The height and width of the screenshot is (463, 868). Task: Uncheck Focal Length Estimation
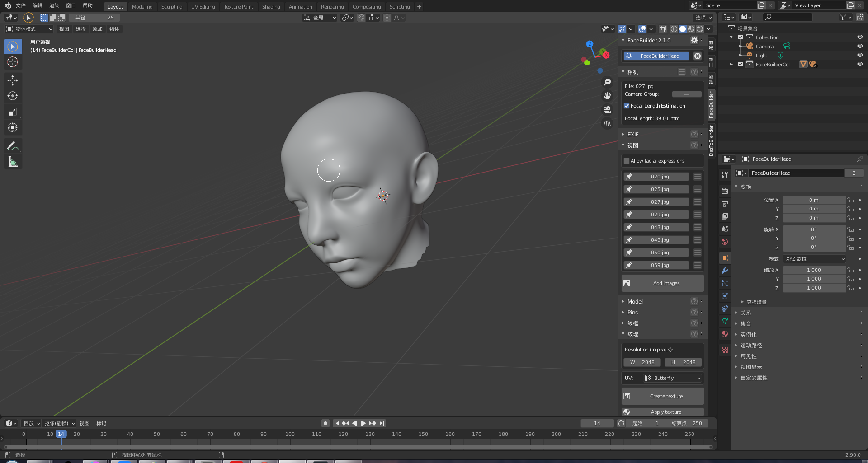click(627, 105)
